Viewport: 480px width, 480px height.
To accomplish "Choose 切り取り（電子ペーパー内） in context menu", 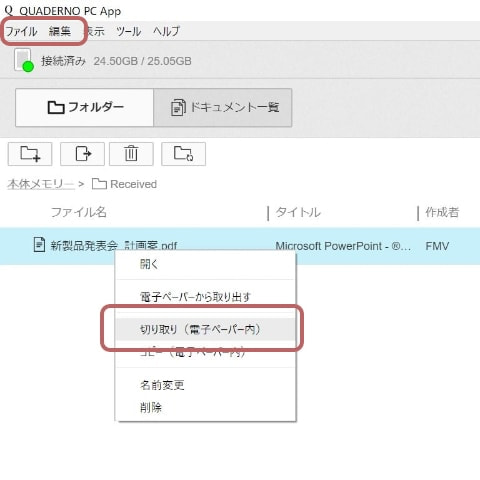I will (x=206, y=329).
